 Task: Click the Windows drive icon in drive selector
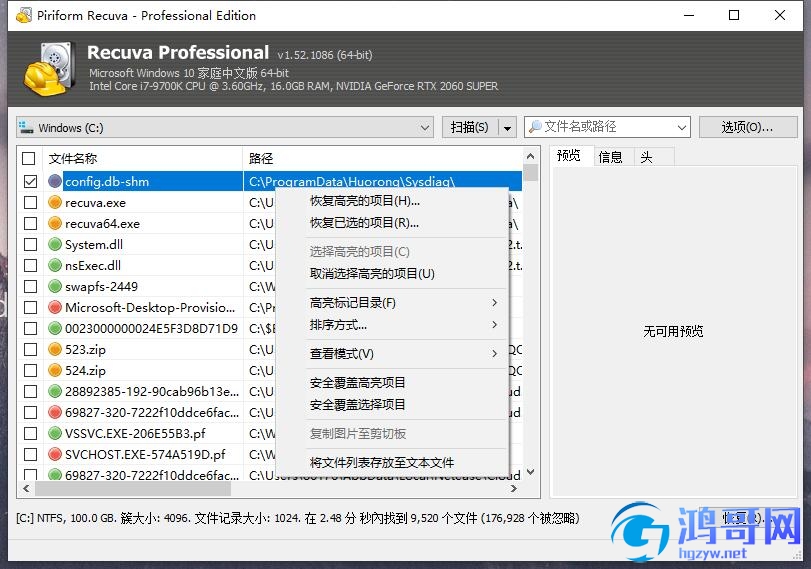pos(26,127)
